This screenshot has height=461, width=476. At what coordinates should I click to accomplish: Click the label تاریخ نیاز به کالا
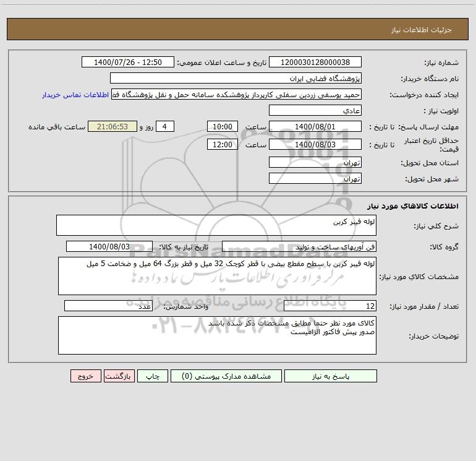[184, 247]
